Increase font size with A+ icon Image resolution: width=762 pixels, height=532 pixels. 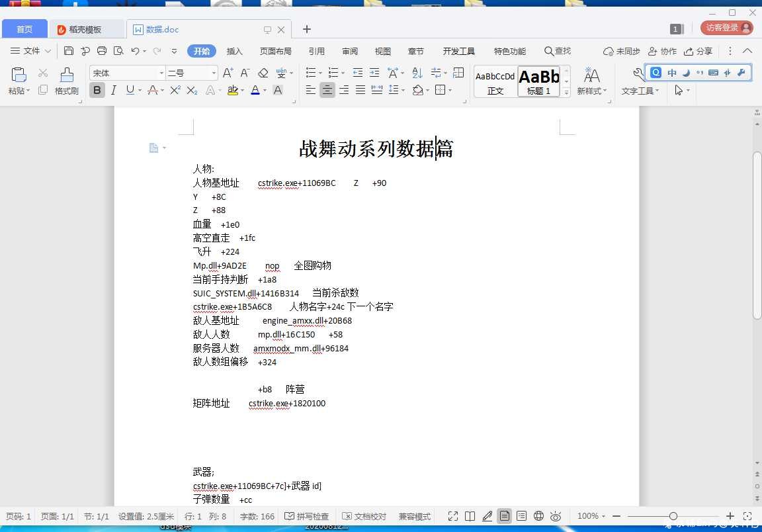[x=228, y=73]
